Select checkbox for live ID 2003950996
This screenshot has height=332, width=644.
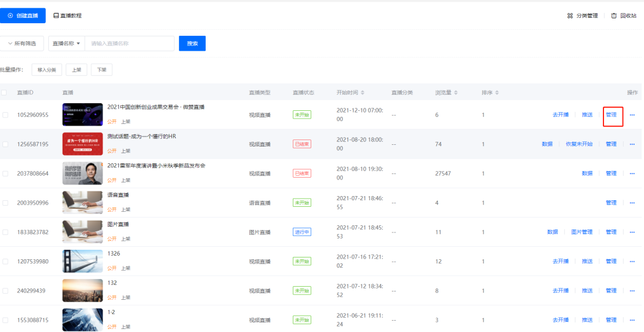pos(5,203)
